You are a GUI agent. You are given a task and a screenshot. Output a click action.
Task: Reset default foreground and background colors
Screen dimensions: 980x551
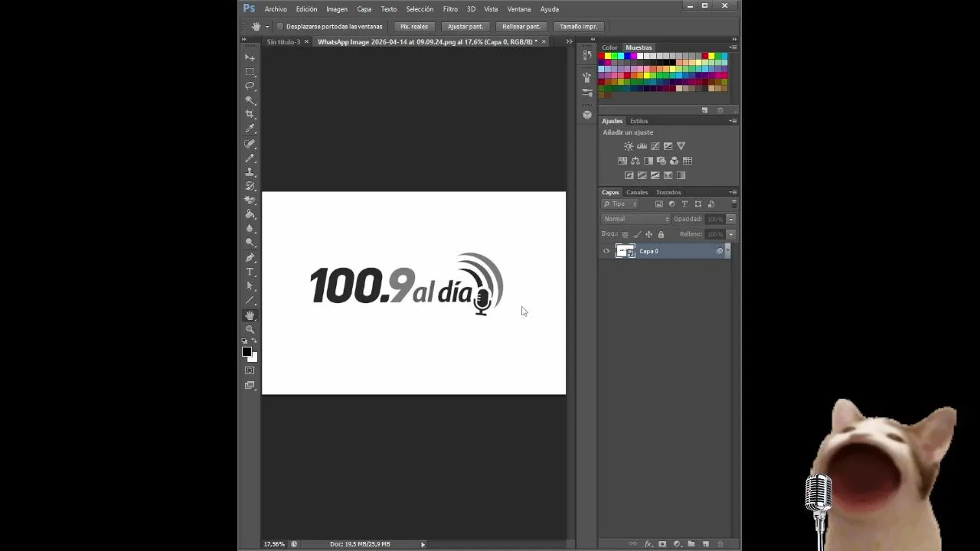coord(244,341)
